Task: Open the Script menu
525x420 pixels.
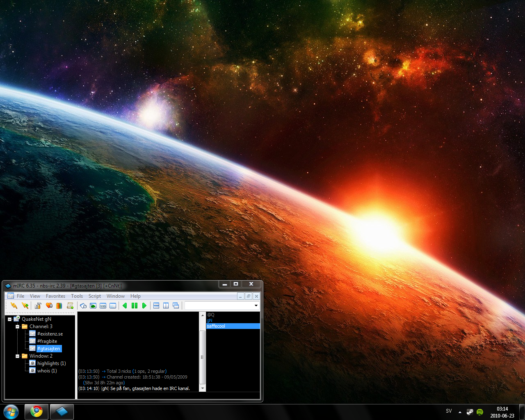Action: (94, 296)
